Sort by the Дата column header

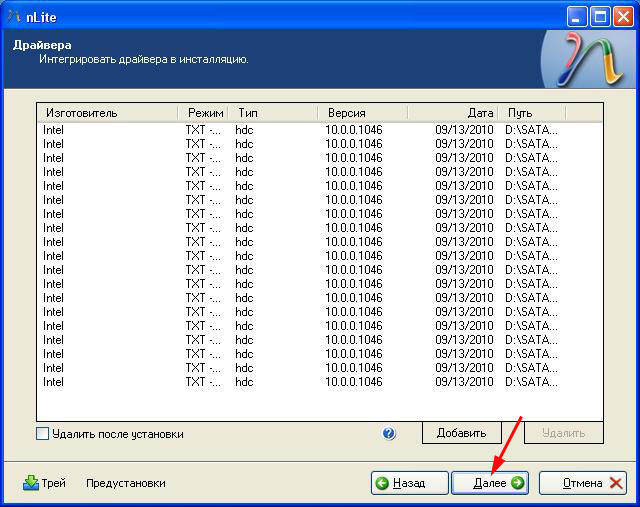[453, 113]
